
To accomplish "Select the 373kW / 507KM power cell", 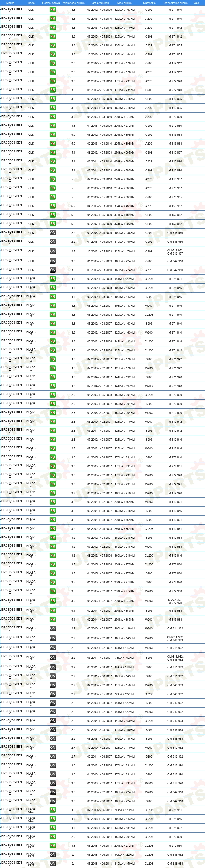I will (125, 224).
